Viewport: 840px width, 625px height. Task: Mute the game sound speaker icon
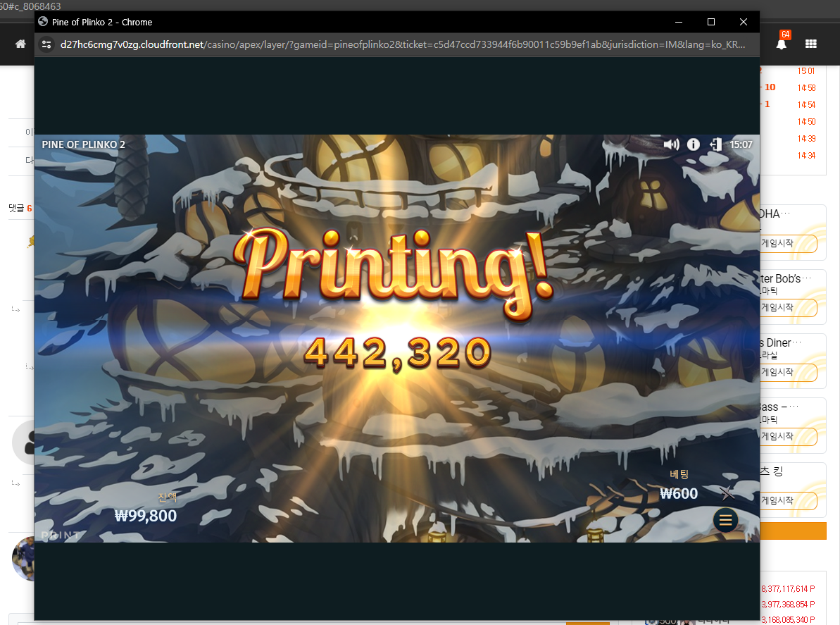coord(671,144)
